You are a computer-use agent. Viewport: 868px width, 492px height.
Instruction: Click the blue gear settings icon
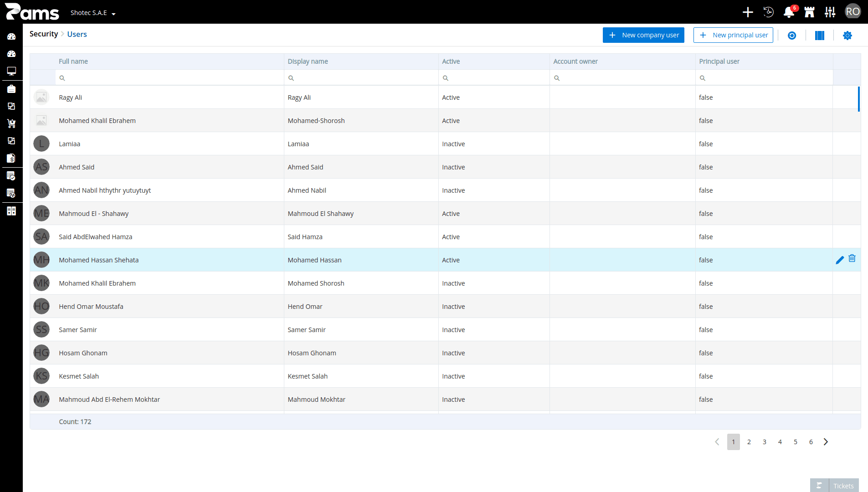tap(847, 36)
